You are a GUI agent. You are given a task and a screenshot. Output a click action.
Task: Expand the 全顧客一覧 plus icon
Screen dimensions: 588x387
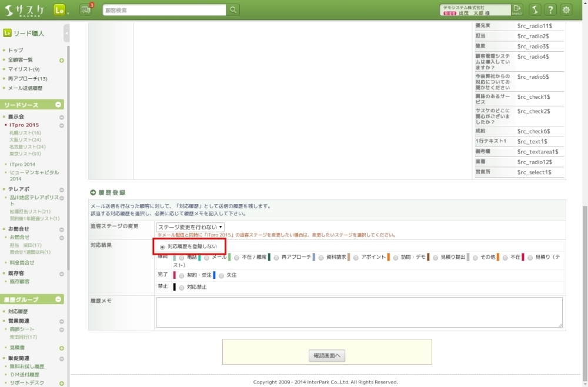62,60
